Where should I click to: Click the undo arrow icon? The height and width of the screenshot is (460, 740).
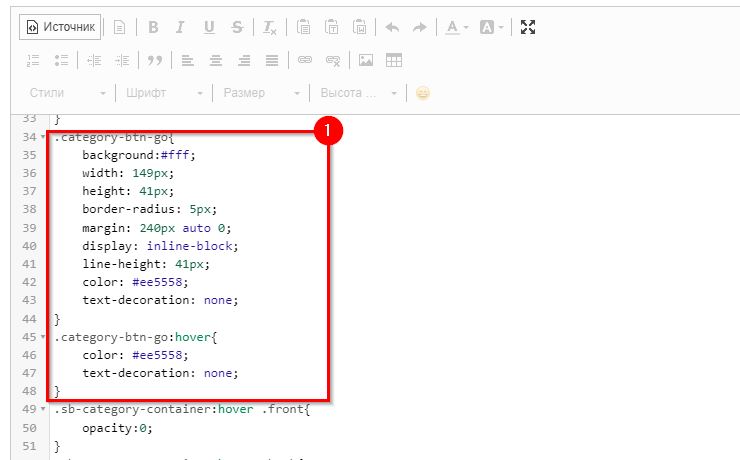tap(392, 28)
